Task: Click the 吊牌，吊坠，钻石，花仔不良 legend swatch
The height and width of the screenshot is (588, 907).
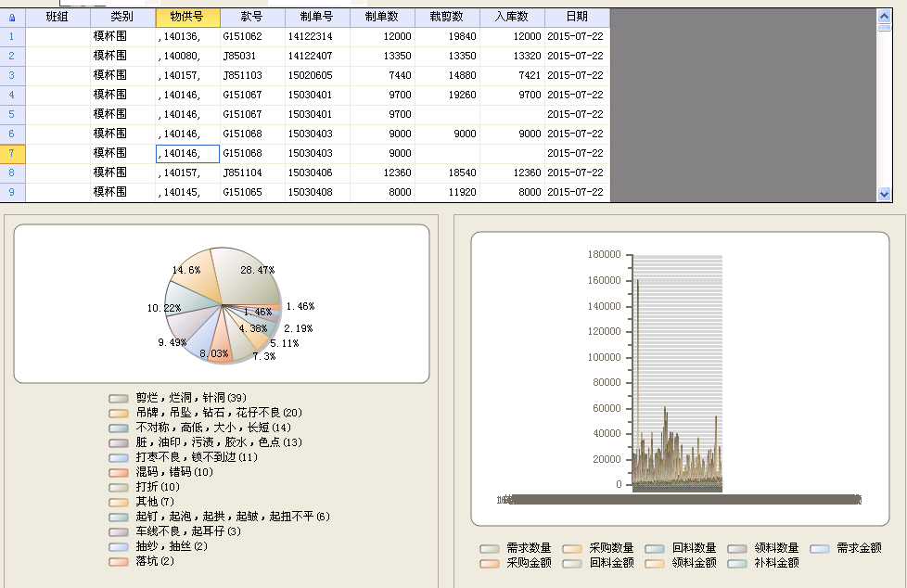Action: 118,414
